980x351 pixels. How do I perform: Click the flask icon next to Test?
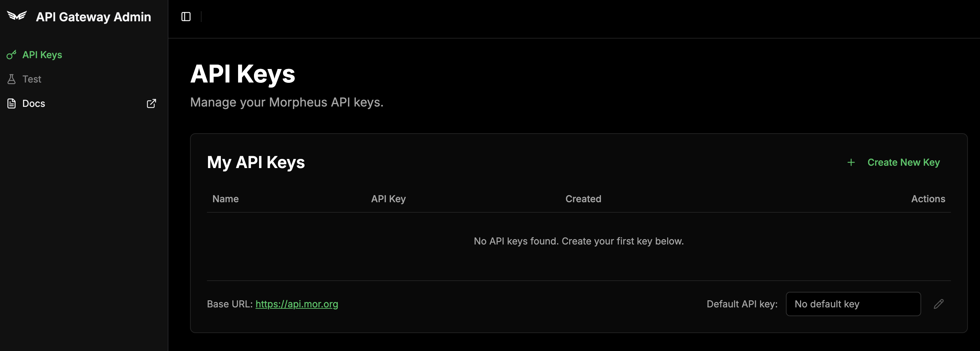coord(11,79)
